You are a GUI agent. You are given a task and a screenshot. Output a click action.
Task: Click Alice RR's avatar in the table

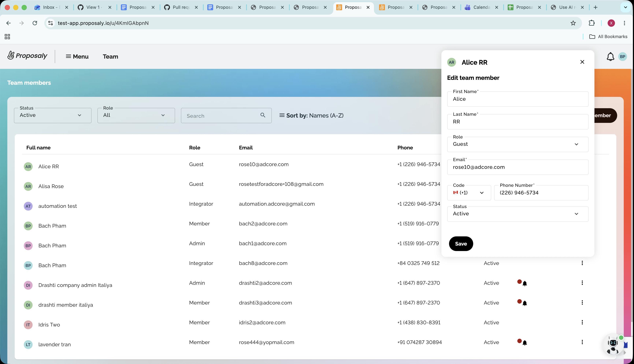point(28,167)
